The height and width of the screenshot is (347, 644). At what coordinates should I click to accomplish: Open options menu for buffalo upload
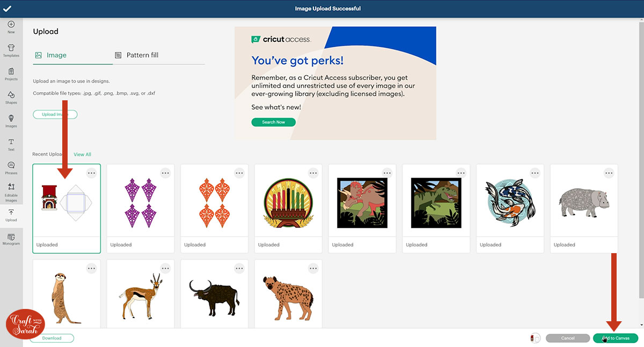pos(239,268)
